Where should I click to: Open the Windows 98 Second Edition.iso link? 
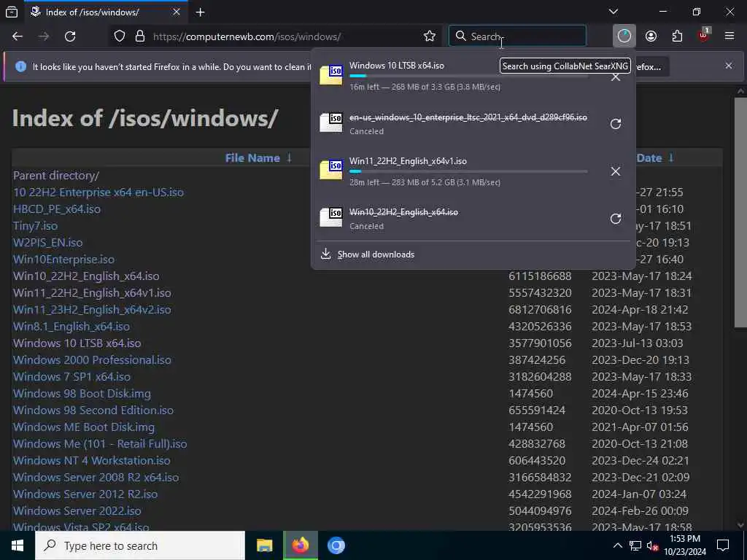click(93, 410)
